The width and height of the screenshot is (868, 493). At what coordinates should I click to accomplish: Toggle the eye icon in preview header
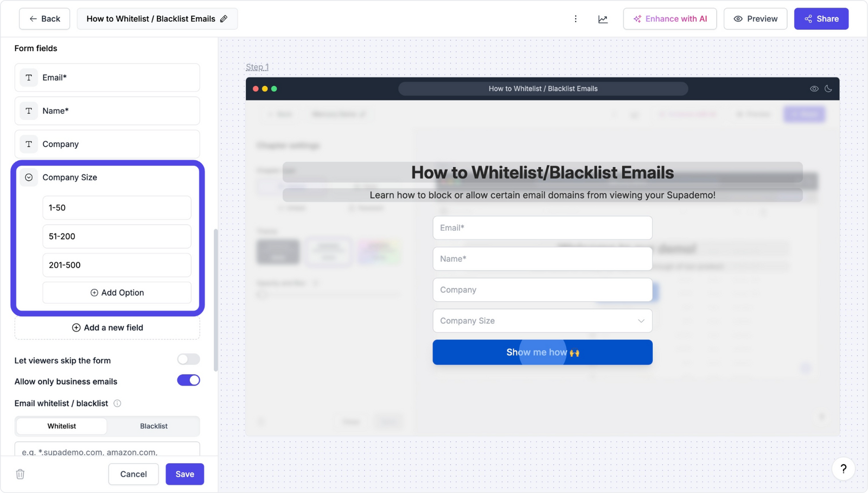point(814,89)
